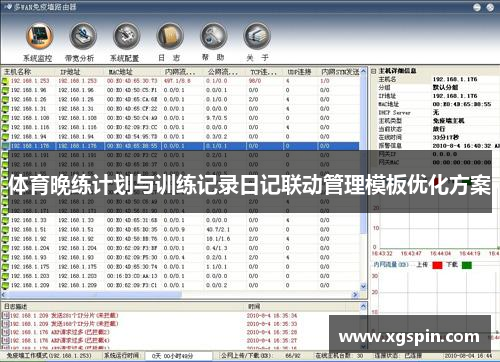Click the 时间 log column header
Screen dimensions: 500x362
pyautogui.click(x=254, y=306)
